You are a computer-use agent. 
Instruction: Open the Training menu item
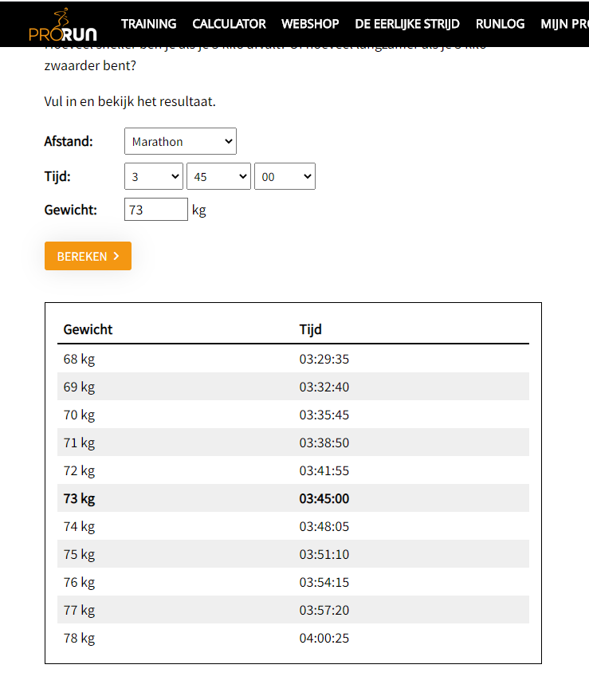tap(149, 24)
